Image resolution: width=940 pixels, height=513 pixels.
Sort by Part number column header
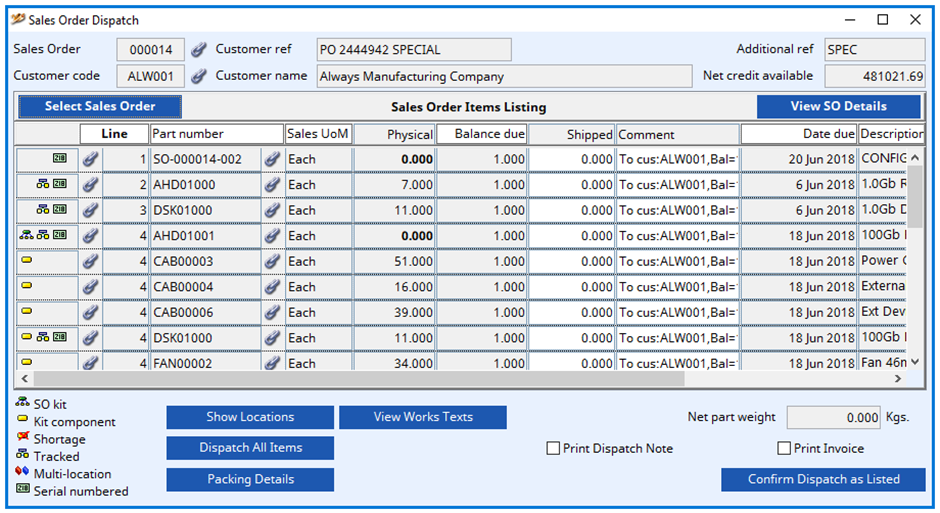216,134
